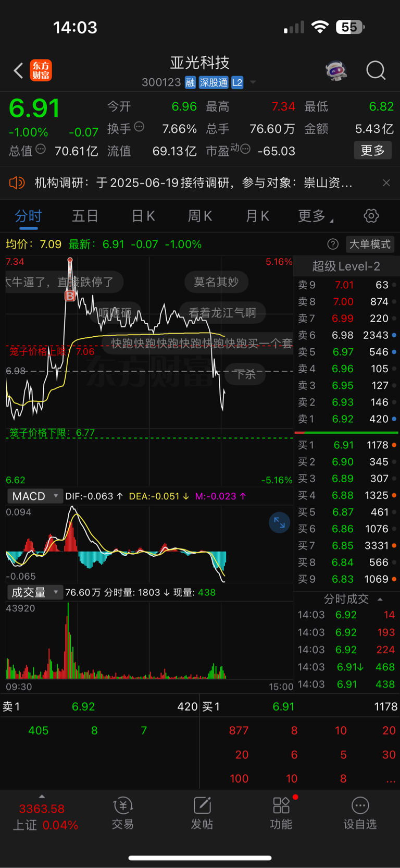The width and height of the screenshot is (400, 868).
Task: Open chart settings gear icon
Action: [x=371, y=216]
